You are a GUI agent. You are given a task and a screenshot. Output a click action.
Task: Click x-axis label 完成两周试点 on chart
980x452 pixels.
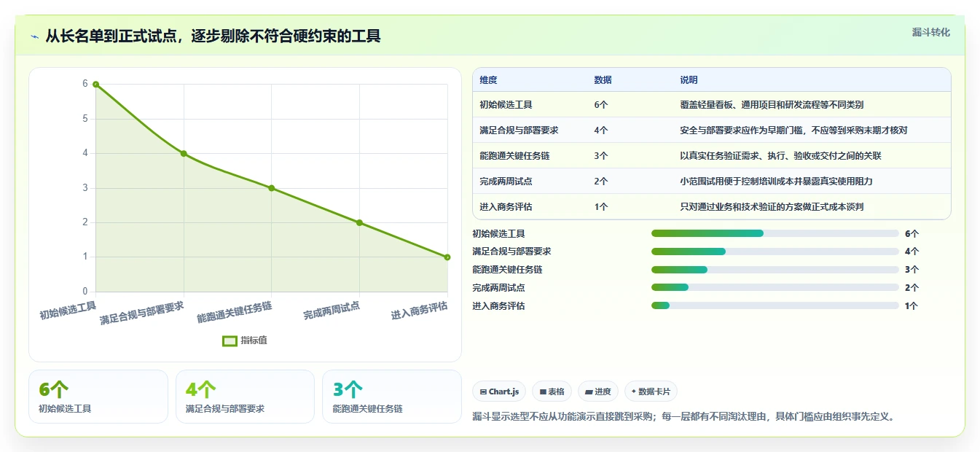[x=332, y=311]
